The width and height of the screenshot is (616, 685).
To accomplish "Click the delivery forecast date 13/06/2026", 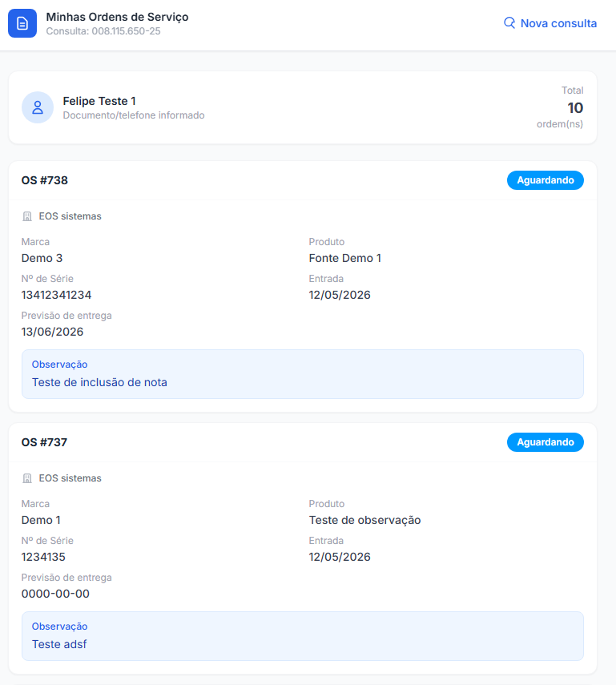I will (52, 332).
